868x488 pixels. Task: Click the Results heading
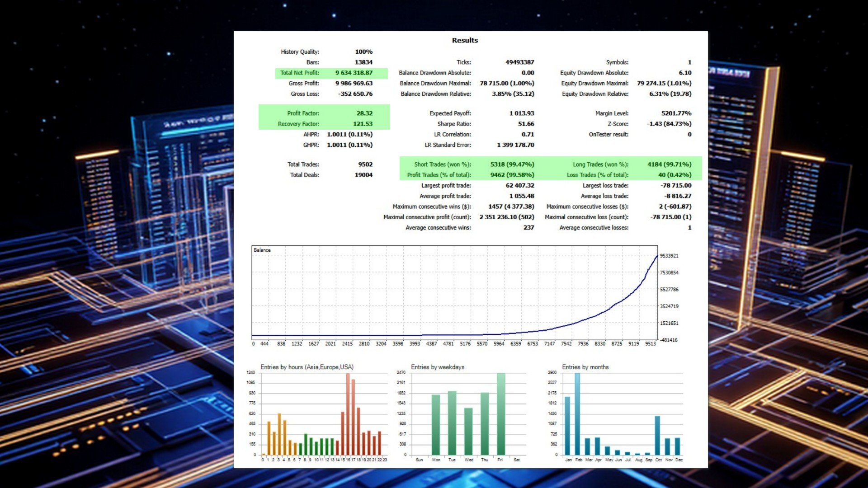(465, 40)
